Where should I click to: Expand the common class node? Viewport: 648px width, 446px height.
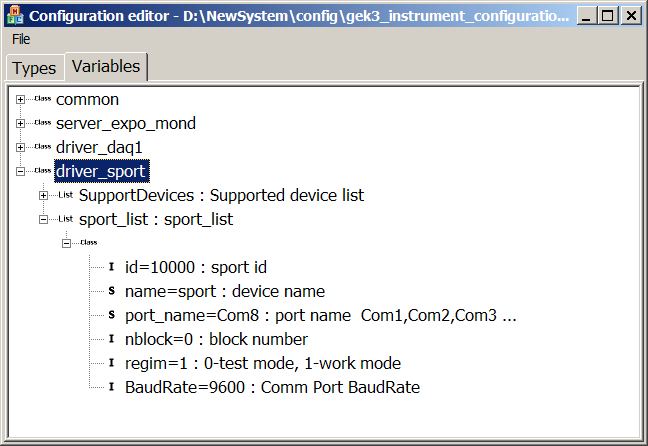click(x=21, y=100)
